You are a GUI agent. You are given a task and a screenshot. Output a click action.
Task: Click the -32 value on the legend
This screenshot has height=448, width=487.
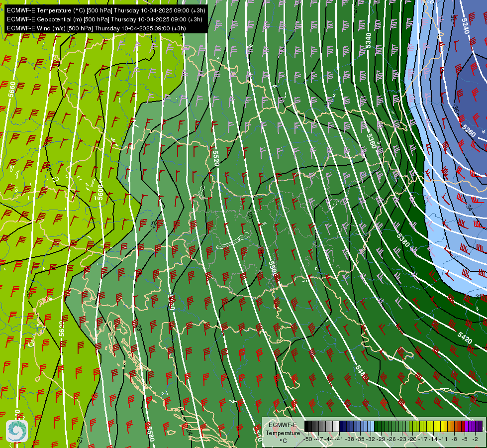(371, 439)
